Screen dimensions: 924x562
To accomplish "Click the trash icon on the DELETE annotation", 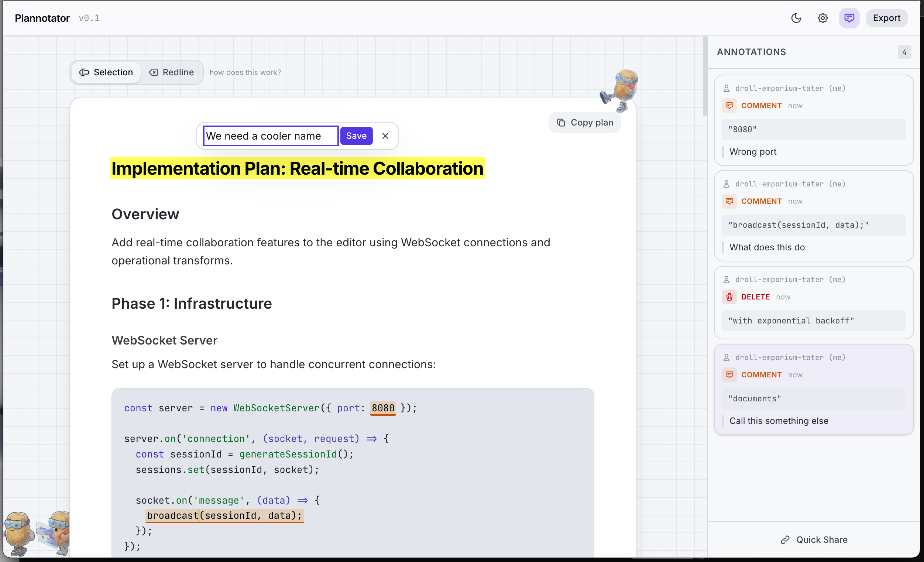I will [x=729, y=297].
